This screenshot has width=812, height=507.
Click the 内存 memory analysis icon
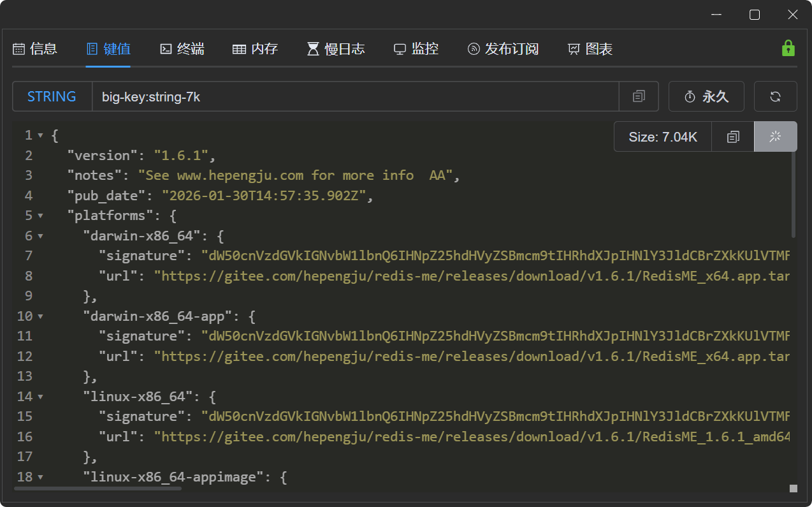[239, 48]
